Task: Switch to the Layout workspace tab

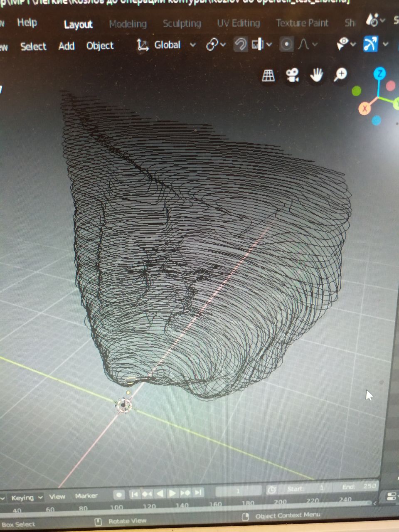Action: [78, 25]
